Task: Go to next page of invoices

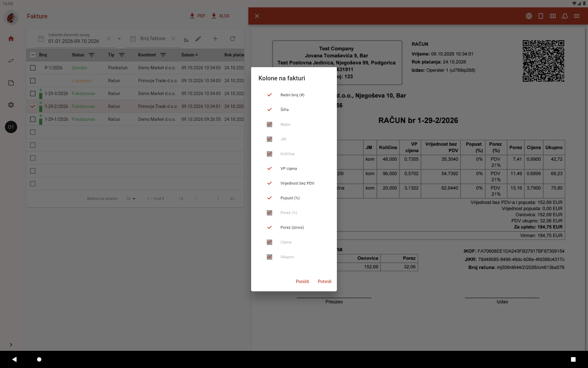Action: pyautogui.click(x=218, y=199)
